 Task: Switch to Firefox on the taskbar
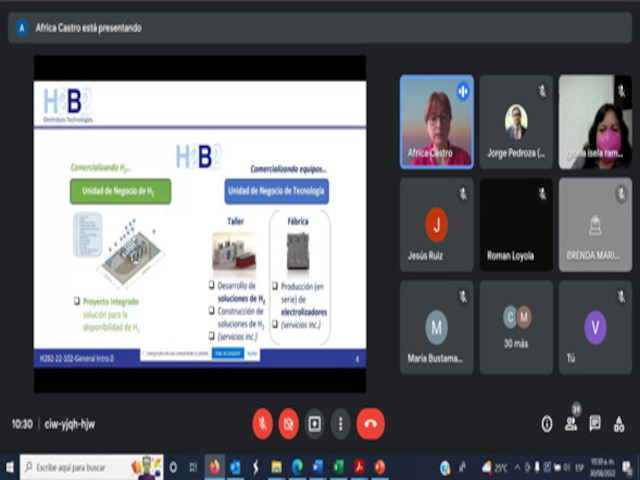pyautogui.click(x=214, y=467)
